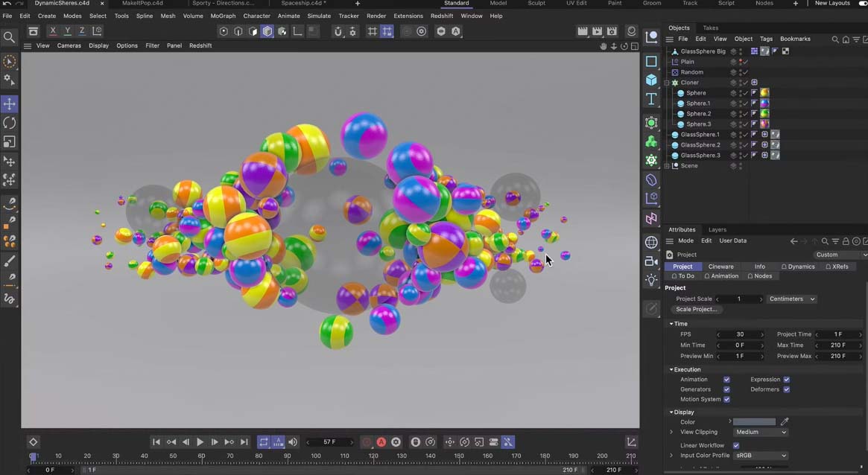Enable the Linear Workflow checkbox

736,445
